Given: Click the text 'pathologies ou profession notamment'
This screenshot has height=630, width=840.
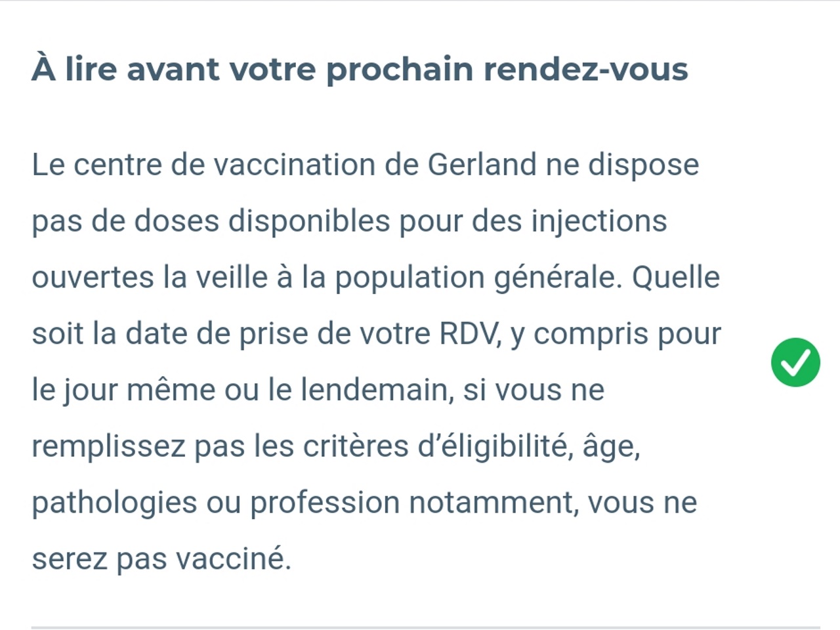Looking at the screenshot, I should coord(305,503).
